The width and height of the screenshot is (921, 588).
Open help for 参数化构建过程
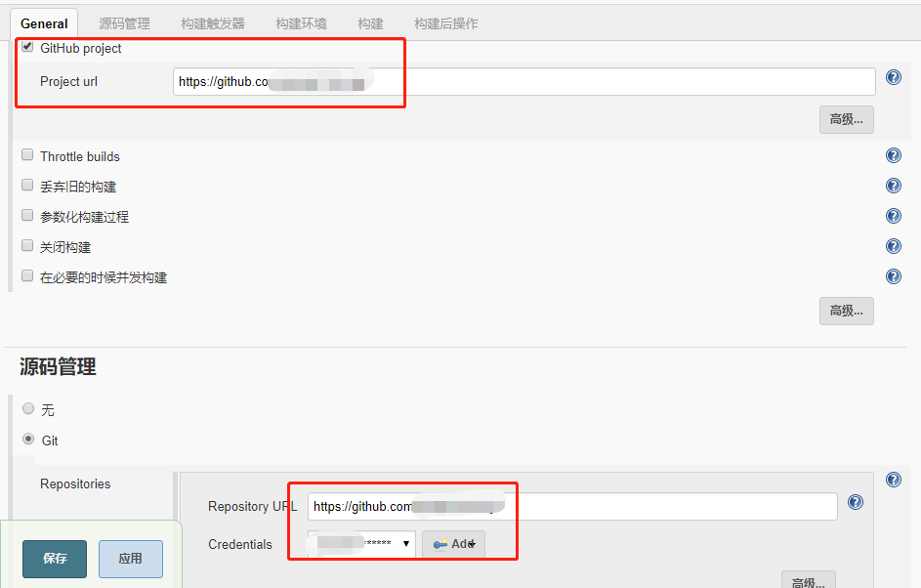[x=894, y=215]
